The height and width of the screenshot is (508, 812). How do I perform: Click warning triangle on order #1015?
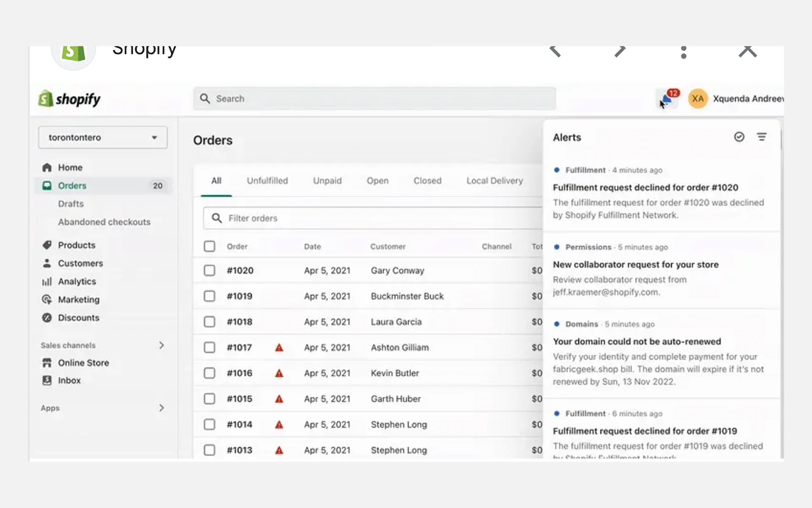[x=279, y=399]
